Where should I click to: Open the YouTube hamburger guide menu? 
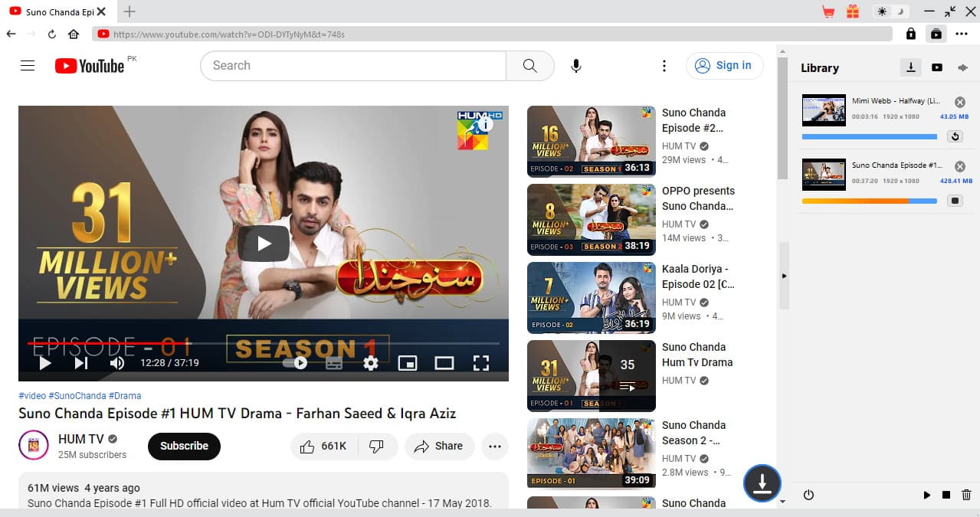coord(28,66)
